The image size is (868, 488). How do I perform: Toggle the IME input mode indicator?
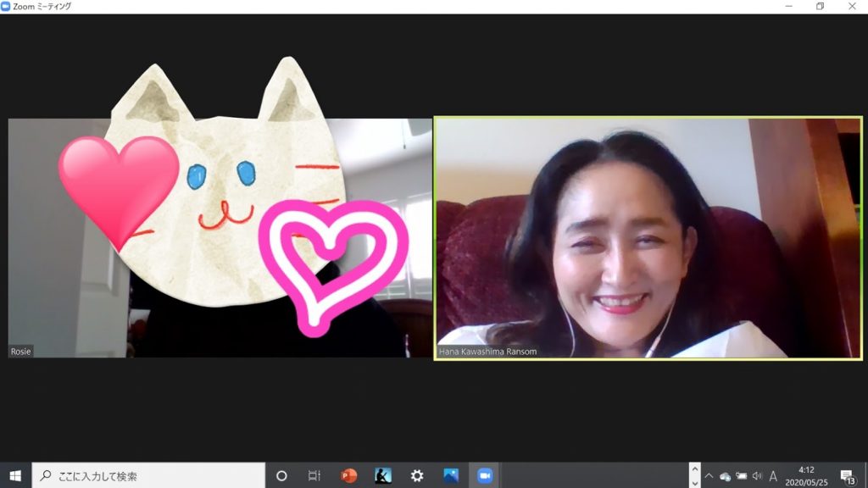773,476
